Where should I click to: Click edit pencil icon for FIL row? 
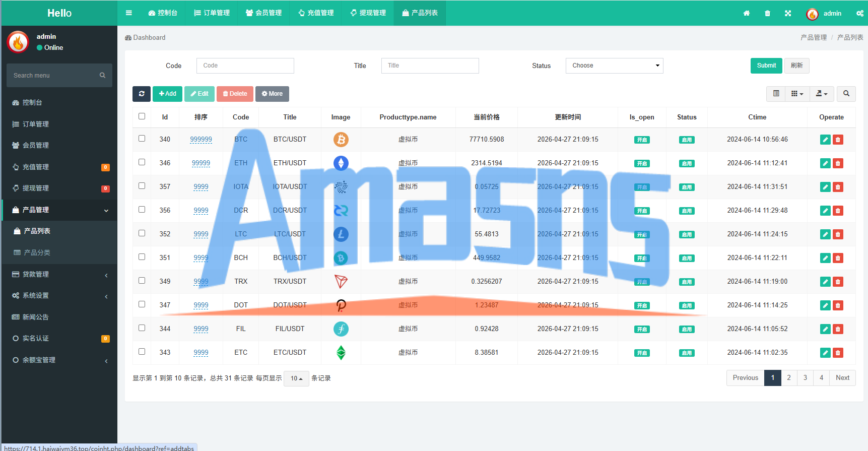[825, 329]
